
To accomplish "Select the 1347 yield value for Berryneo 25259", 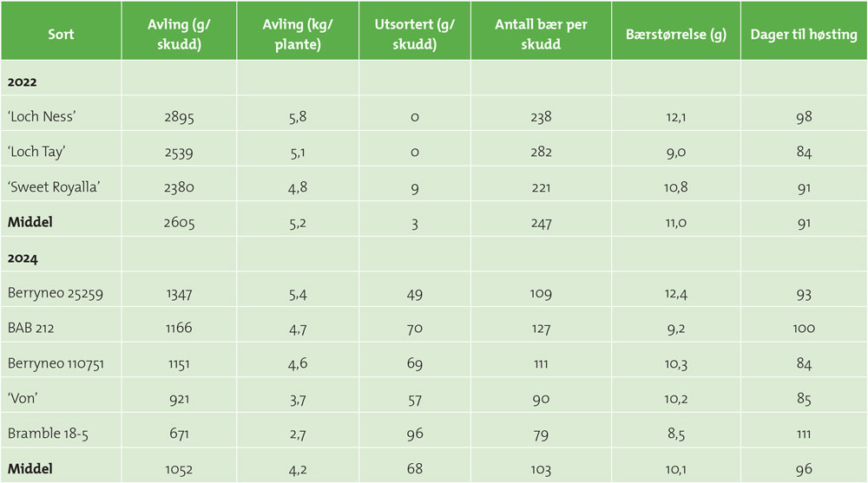I will point(180,293).
